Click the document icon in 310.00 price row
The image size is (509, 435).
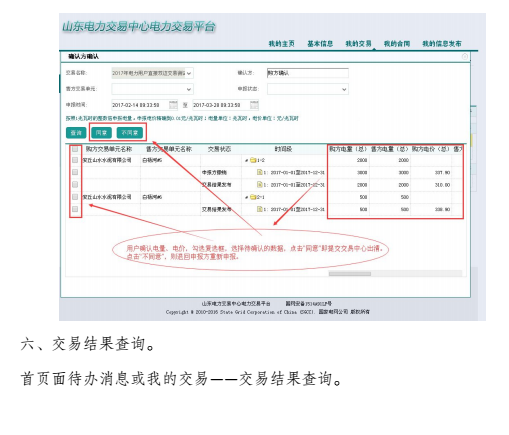click(x=259, y=184)
